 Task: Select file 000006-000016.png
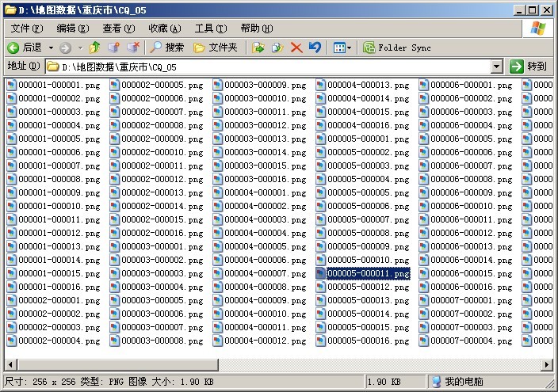point(466,287)
